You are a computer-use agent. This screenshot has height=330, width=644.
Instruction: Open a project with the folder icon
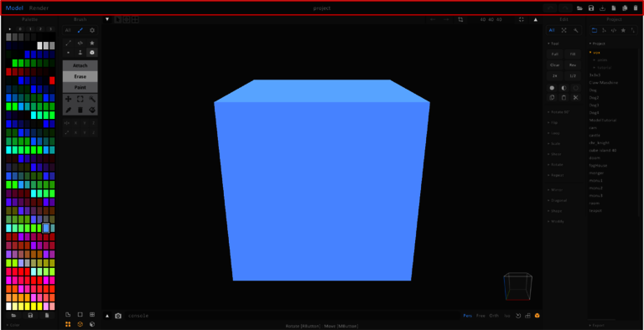(580, 8)
